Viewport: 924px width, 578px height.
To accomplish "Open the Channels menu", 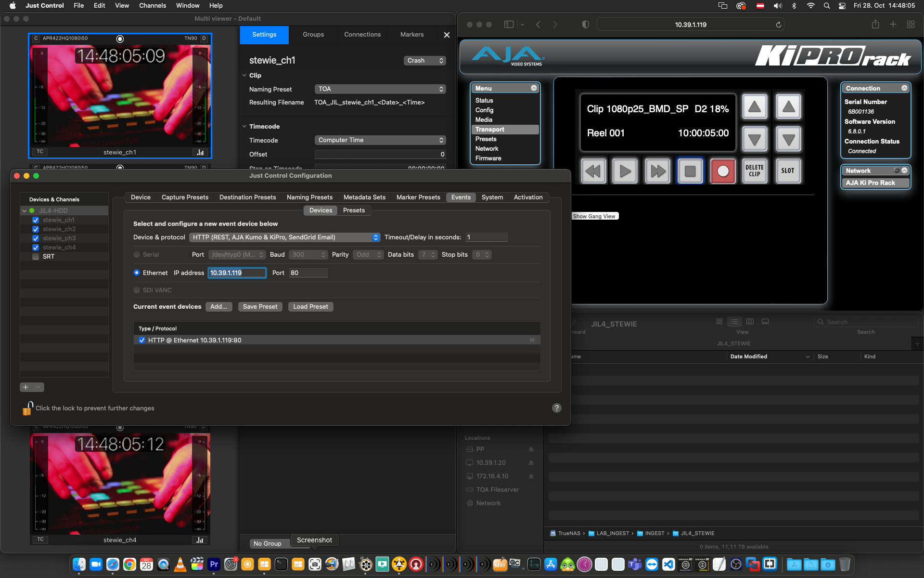I will 153,6.
